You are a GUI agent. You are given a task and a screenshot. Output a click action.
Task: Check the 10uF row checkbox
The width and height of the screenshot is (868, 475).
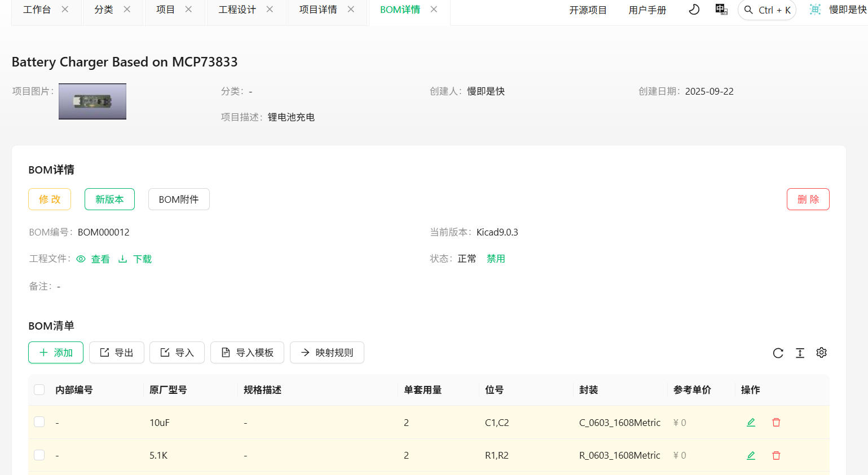pos(39,422)
